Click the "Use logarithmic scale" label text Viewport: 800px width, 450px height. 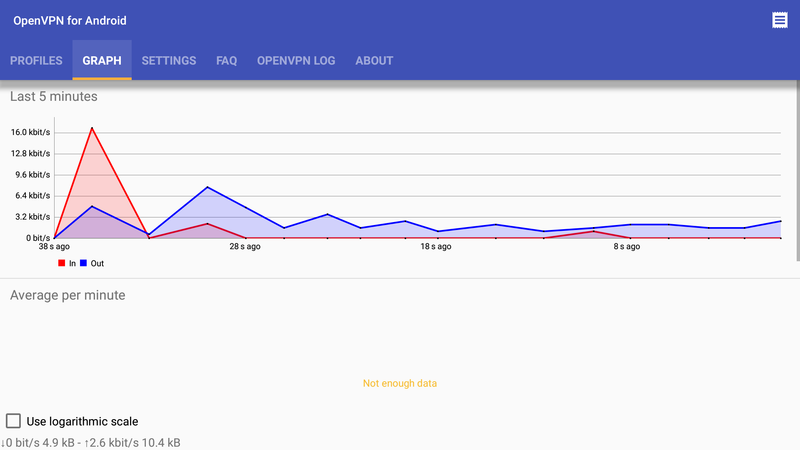click(82, 421)
